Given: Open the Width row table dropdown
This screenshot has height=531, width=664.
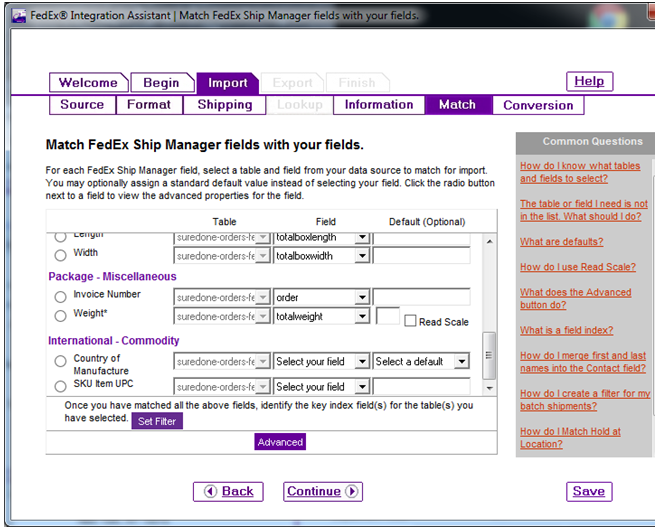Looking at the screenshot, I should 263,256.
